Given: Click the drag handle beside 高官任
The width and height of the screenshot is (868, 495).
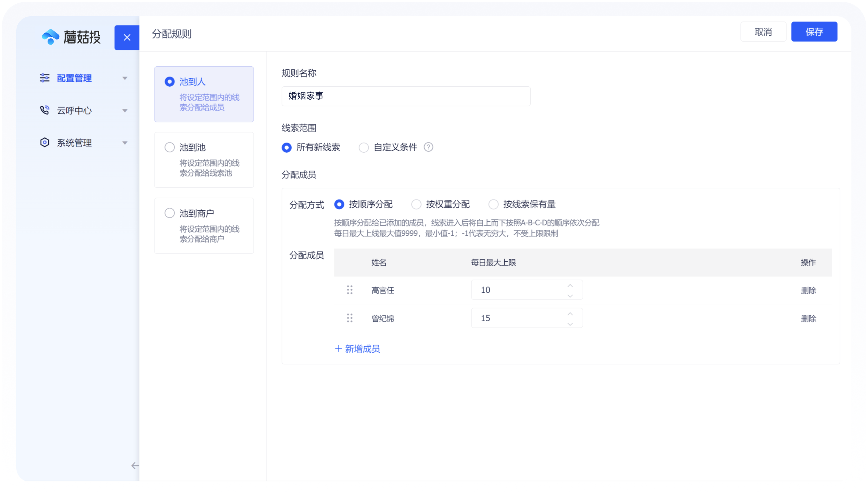Looking at the screenshot, I should pos(350,290).
